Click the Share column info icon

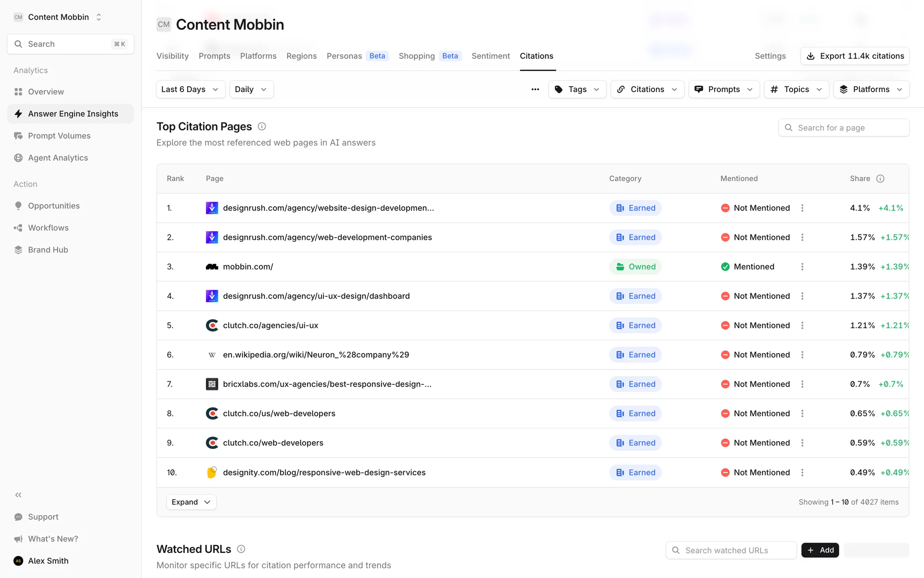click(x=880, y=179)
